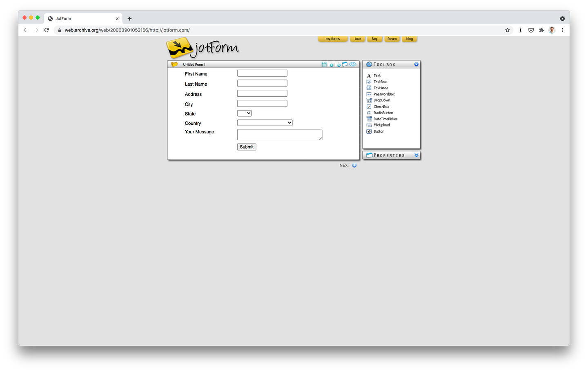Click the First Name input field

coord(262,73)
